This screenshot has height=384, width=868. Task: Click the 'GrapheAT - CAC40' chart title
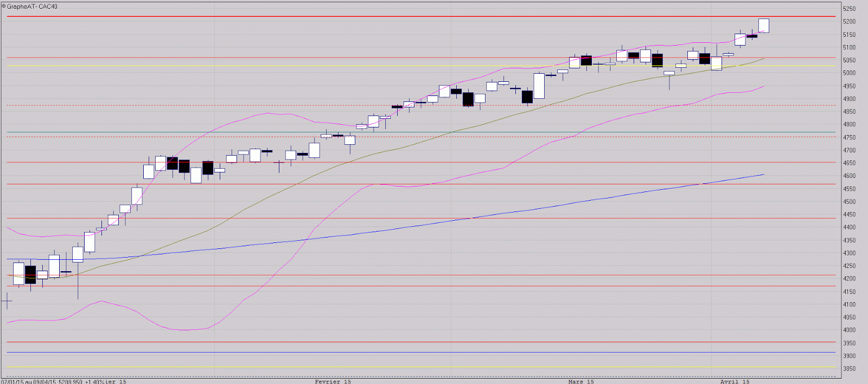click(x=32, y=7)
